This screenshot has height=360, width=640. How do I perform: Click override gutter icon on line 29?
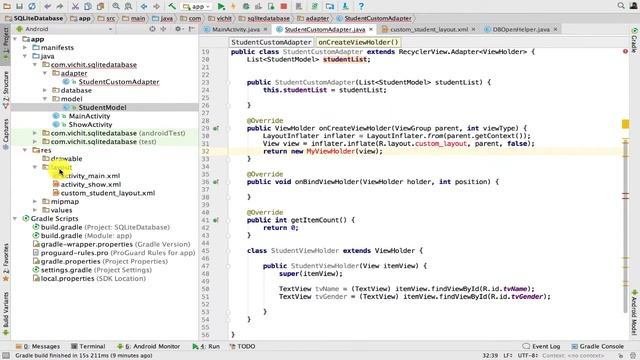216,128
